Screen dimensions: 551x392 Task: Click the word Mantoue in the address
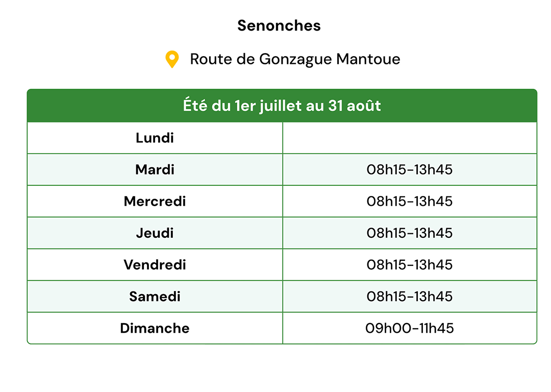tap(368, 59)
